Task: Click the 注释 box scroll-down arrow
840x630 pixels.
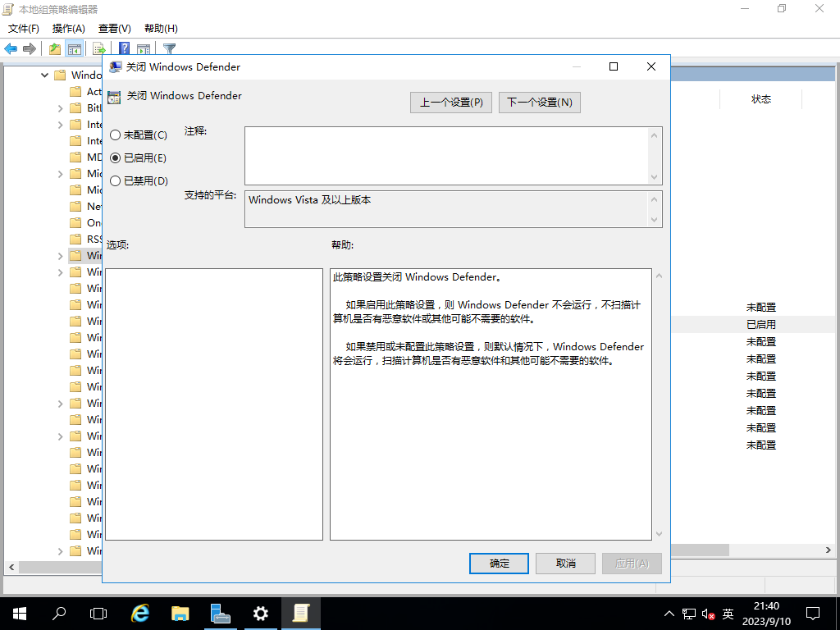Action: [x=654, y=177]
